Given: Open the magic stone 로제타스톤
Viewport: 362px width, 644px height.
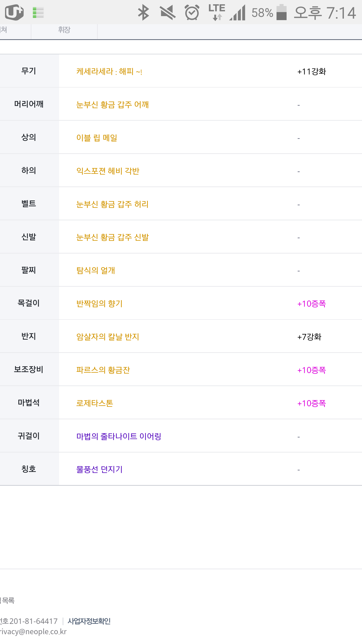Looking at the screenshot, I should pyautogui.click(x=95, y=403).
